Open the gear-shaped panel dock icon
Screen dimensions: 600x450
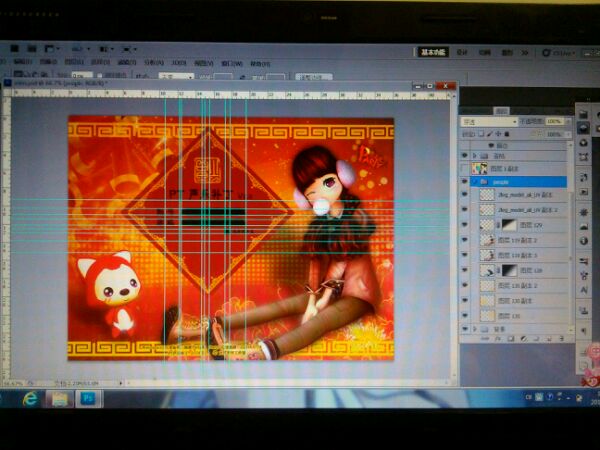tap(583, 212)
